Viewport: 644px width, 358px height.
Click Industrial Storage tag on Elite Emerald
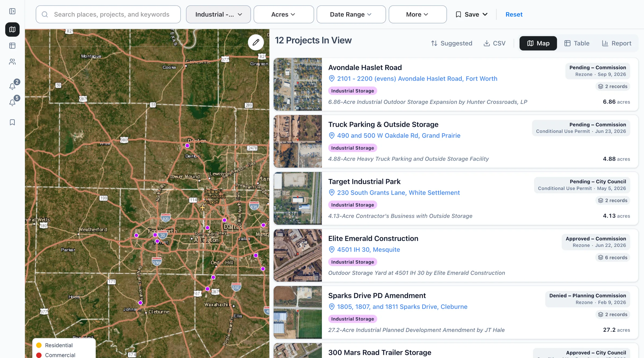352,262
